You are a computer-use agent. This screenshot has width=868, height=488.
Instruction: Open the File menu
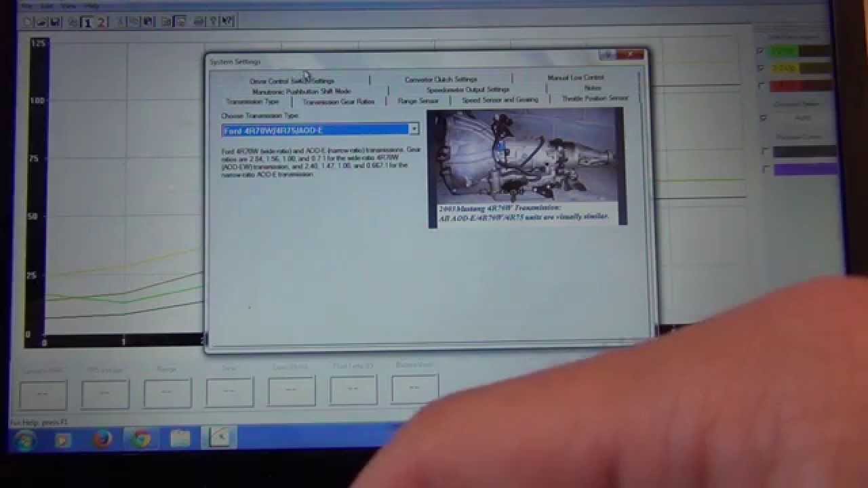click(27, 6)
